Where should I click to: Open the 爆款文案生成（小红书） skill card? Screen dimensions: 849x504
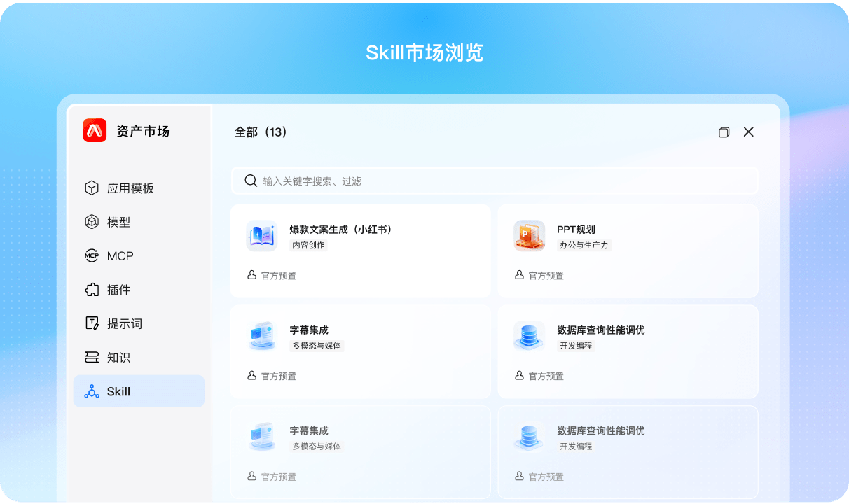(x=360, y=251)
